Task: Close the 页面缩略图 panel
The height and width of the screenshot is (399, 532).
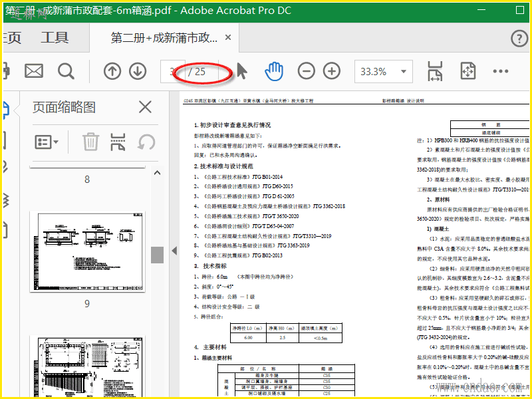Action: pos(145,107)
